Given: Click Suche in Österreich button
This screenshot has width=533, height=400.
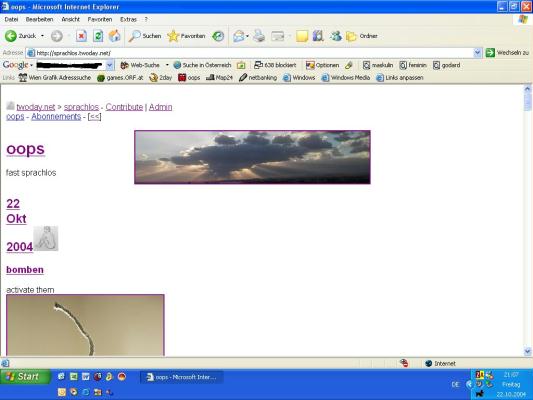Looking at the screenshot, I should point(202,65).
